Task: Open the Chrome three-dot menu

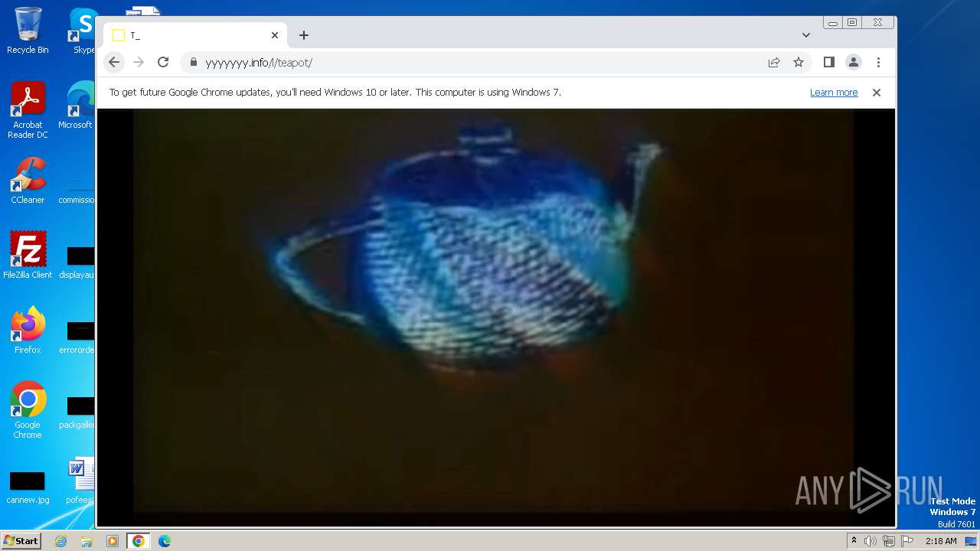Action: [x=878, y=62]
